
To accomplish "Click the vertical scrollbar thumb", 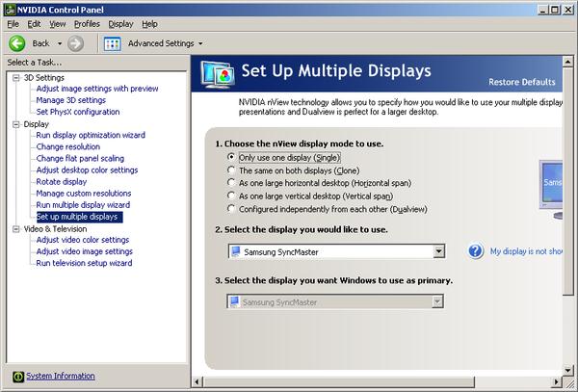I will pos(568,181).
